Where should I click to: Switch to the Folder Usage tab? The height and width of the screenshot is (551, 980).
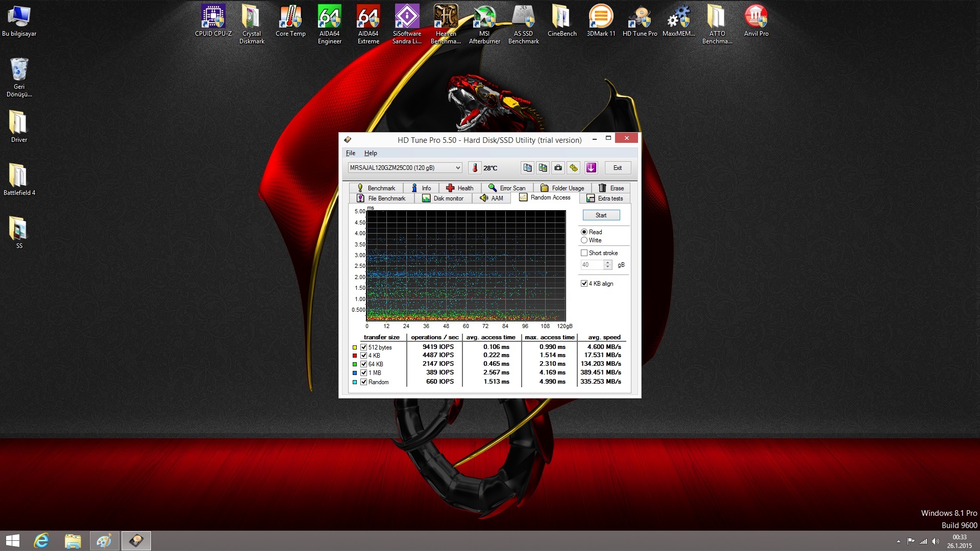coord(562,188)
